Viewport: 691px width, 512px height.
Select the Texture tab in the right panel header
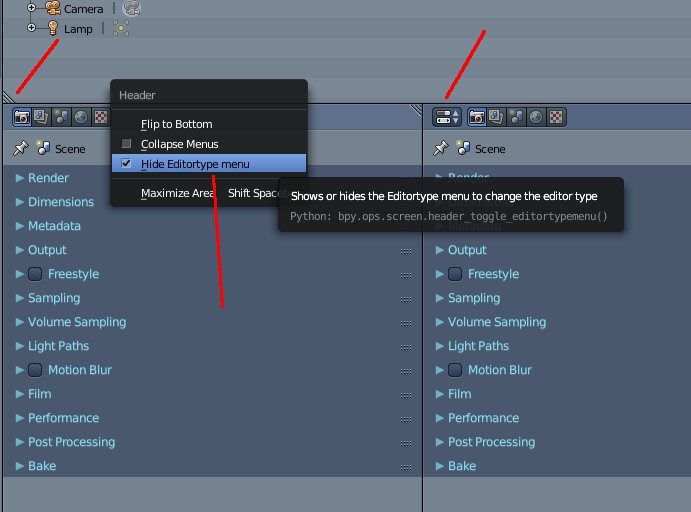click(x=556, y=117)
